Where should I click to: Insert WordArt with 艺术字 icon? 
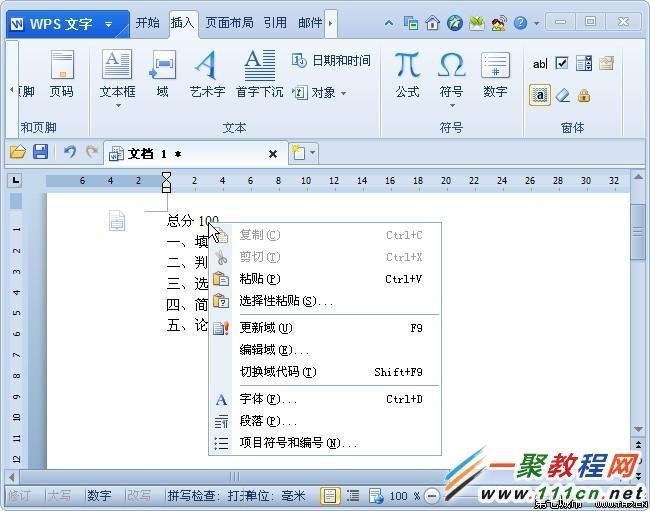tap(207, 74)
